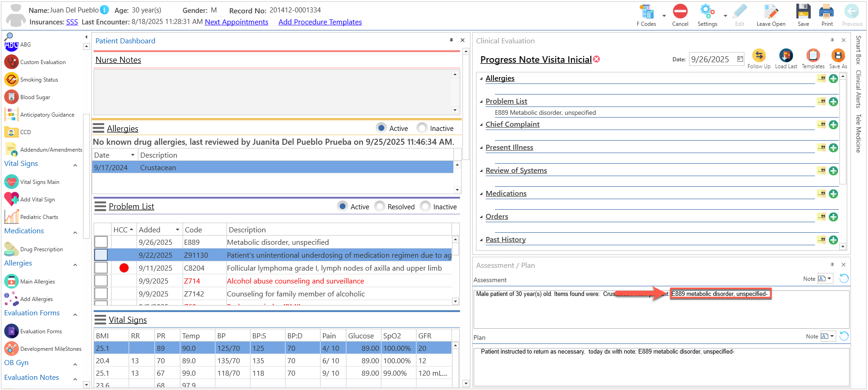Click Add Vital Sign icon
The height and width of the screenshot is (390, 868).
(11, 200)
